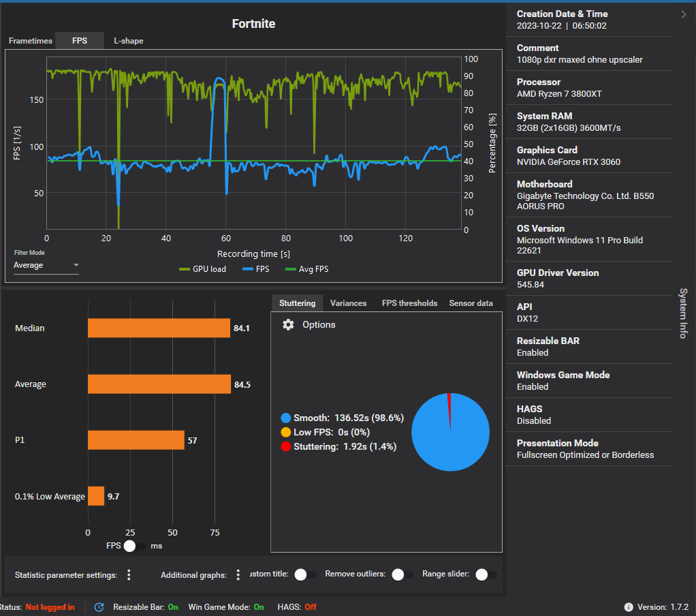
Task: Click the 0.1% Low Average bar
Action: click(x=96, y=496)
